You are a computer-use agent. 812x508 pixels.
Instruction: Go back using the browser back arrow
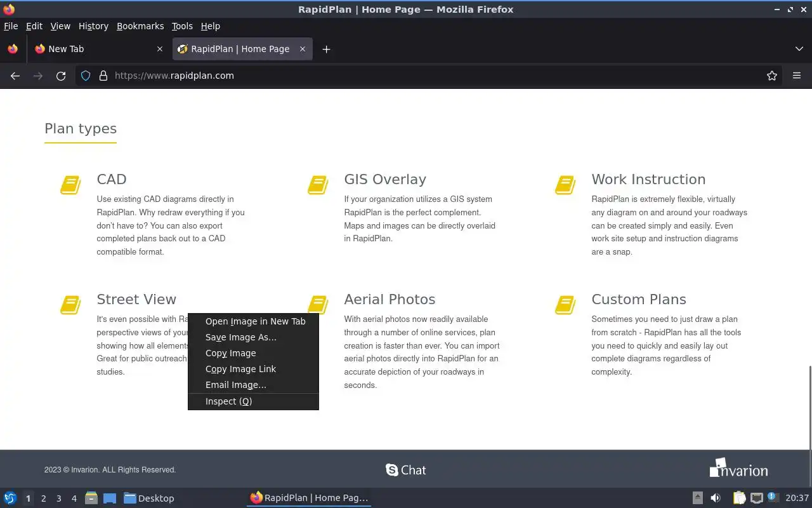tap(15, 76)
